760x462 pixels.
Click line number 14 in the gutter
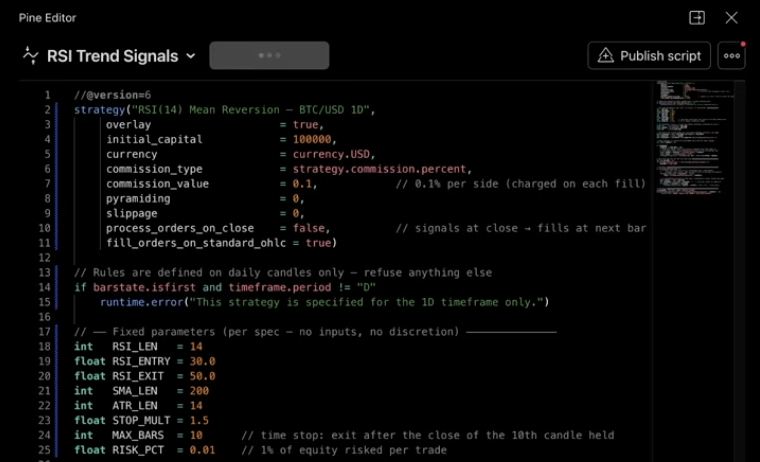tap(44, 287)
